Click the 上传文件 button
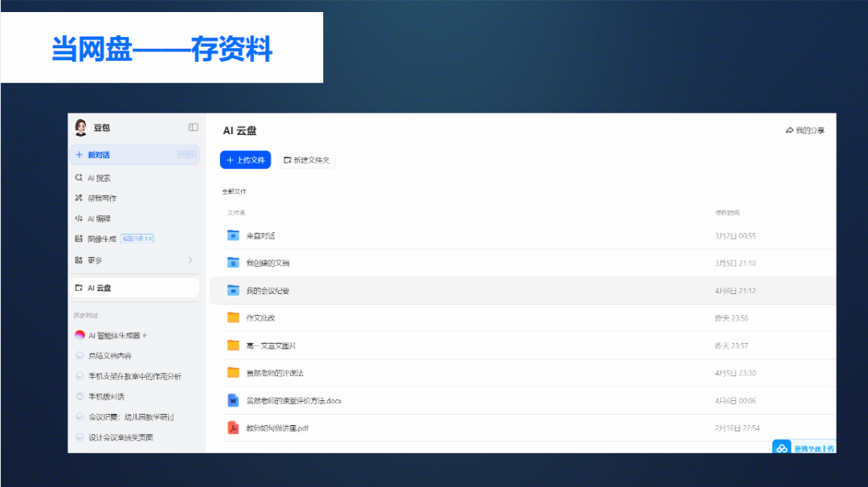Image resolution: width=868 pixels, height=487 pixels. tap(245, 160)
